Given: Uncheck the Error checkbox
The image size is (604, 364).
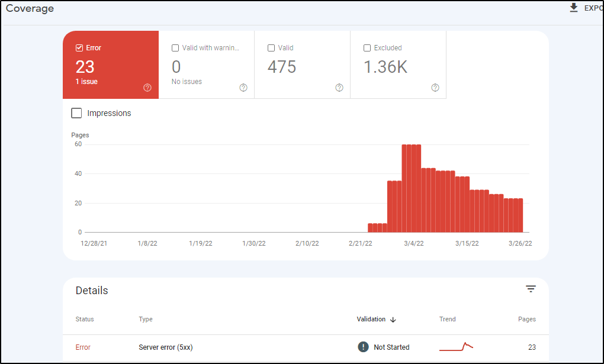Looking at the screenshot, I should point(79,48).
